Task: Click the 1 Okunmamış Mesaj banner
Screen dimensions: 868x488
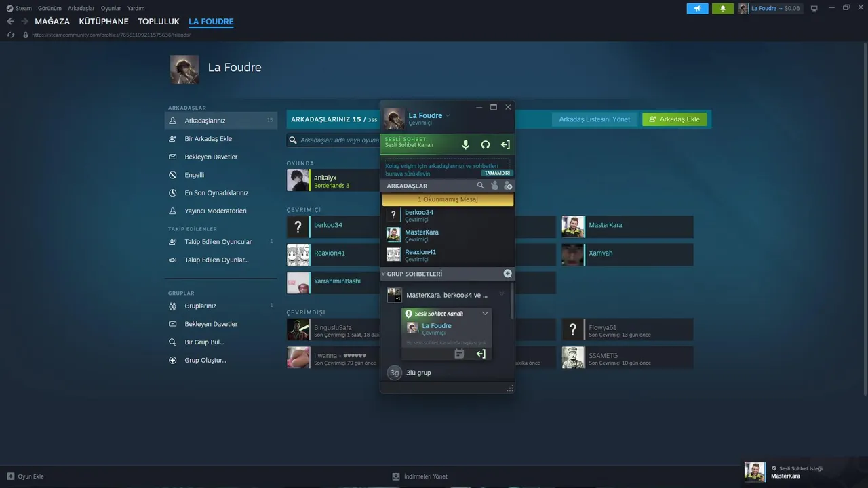Action: click(x=448, y=199)
